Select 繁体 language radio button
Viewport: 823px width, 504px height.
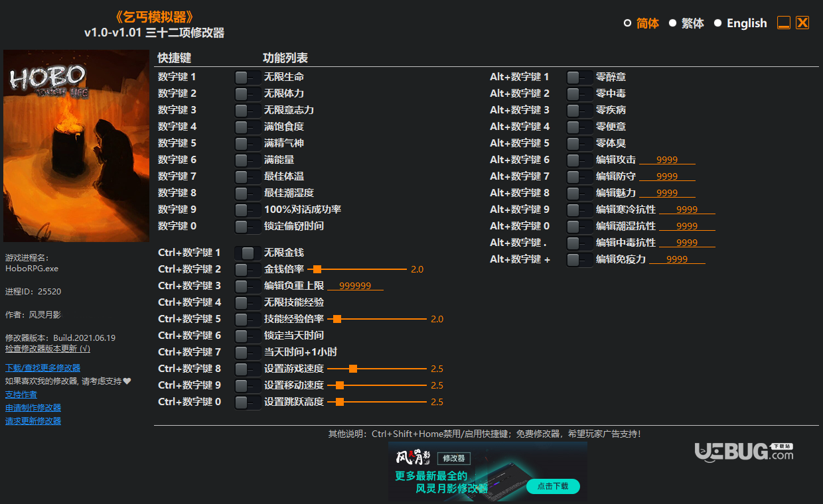672,23
